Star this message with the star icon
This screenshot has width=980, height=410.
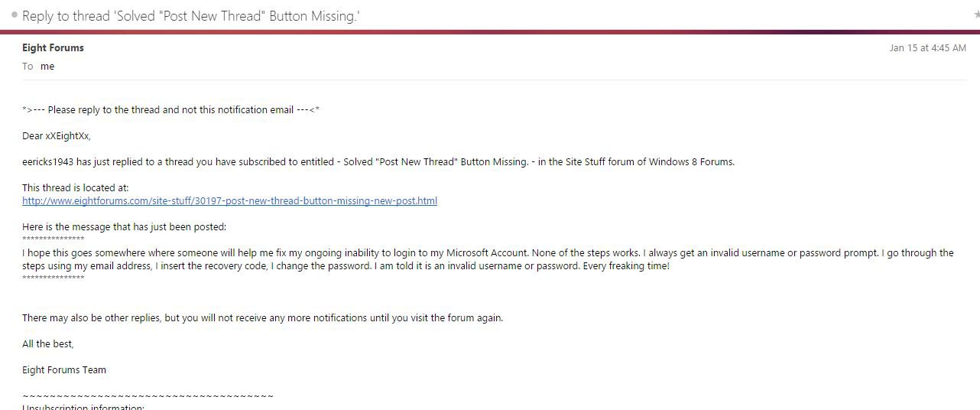[x=977, y=15]
